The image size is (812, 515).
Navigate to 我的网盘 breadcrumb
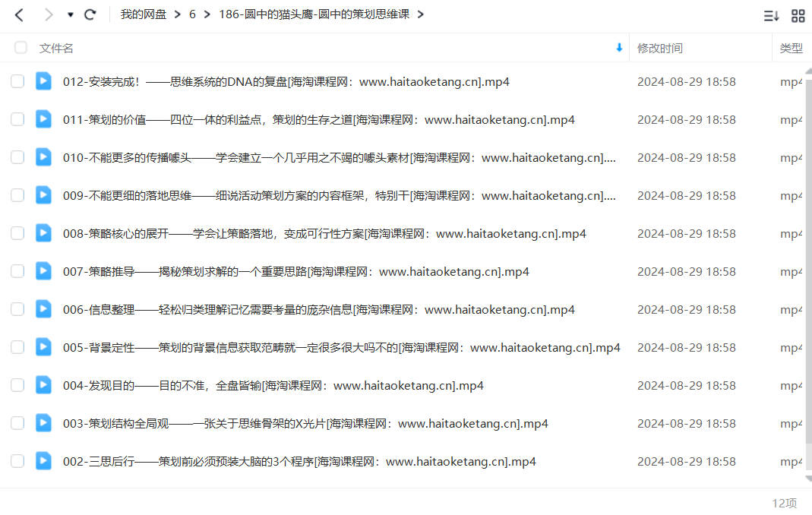tap(144, 14)
